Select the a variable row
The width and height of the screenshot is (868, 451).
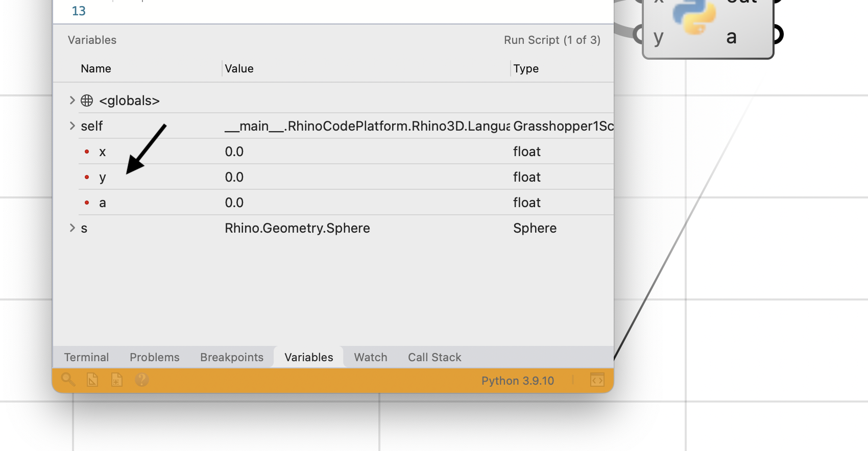[x=346, y=203]
